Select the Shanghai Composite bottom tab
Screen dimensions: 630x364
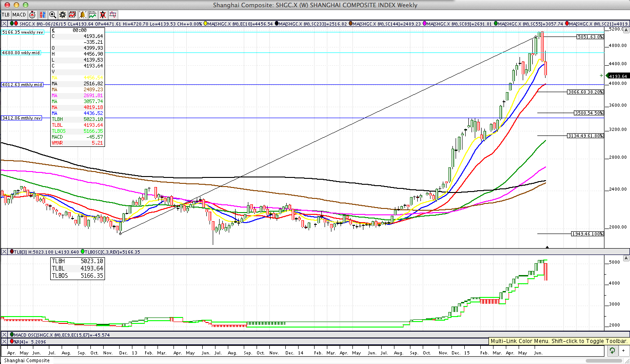27,360
